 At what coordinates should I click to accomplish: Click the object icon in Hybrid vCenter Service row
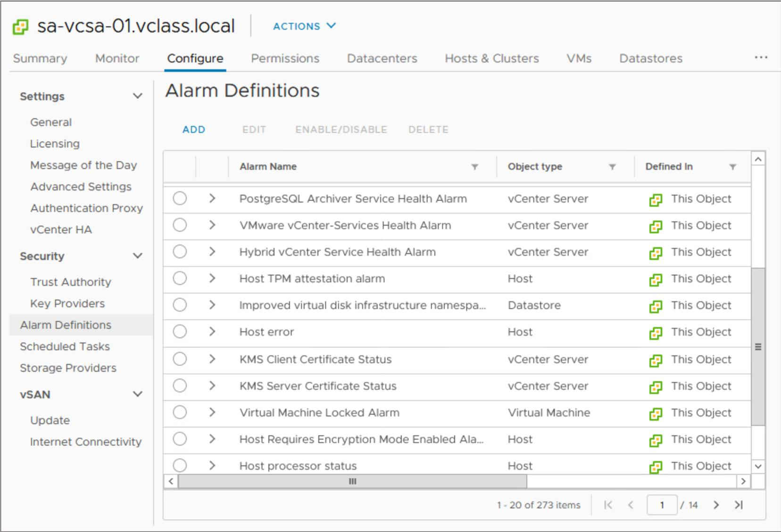(656, 253)
